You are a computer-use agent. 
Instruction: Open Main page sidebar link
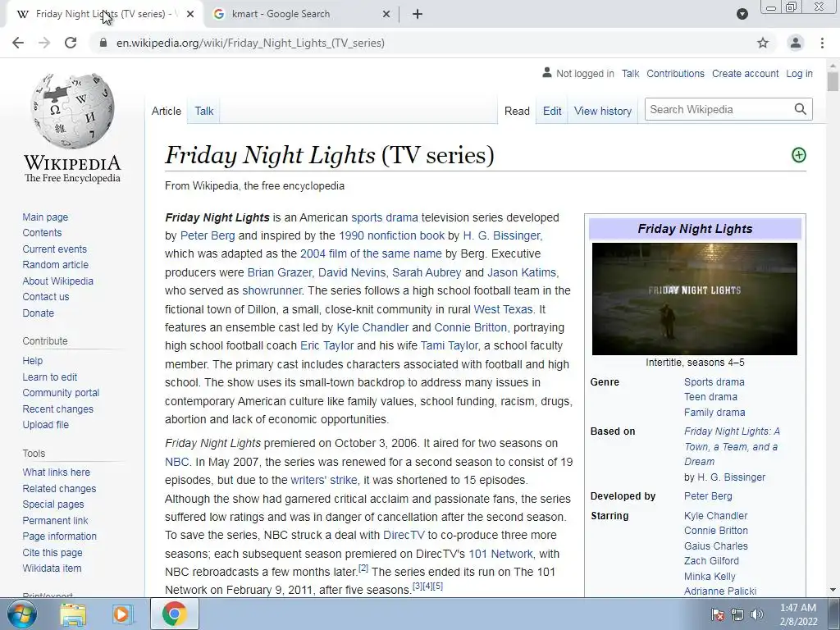[45, 217]
